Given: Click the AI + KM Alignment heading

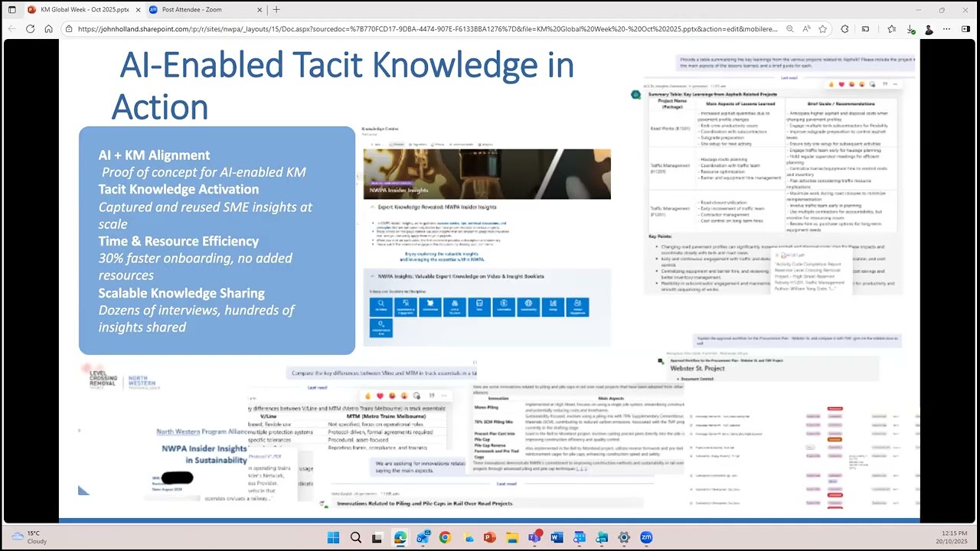Looking at the screenshot, I should (154, 155).
